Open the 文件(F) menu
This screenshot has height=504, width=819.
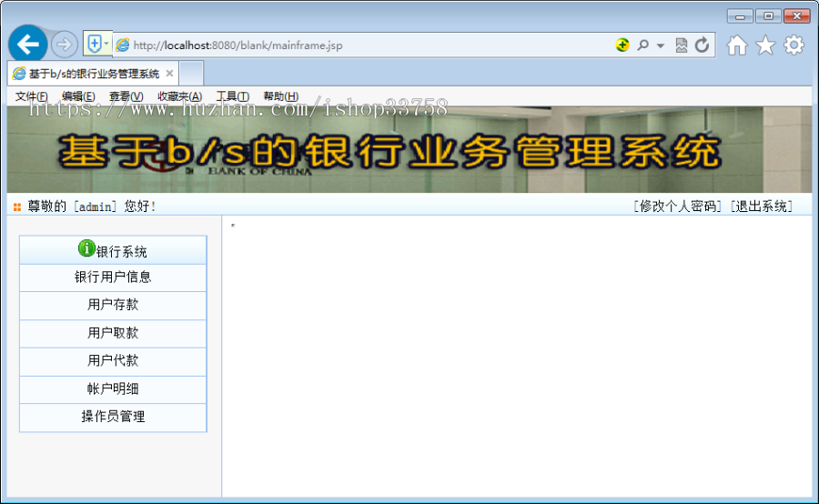click(x=31, y=96)
